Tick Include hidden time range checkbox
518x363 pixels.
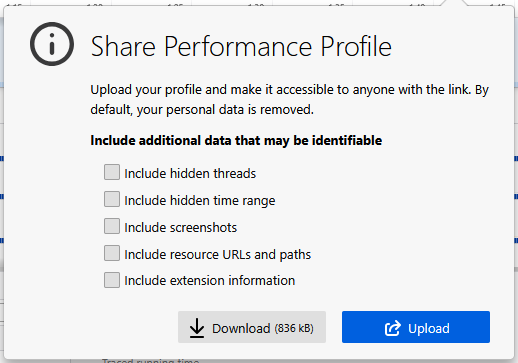pyautogui.click(x=112, y=199)
